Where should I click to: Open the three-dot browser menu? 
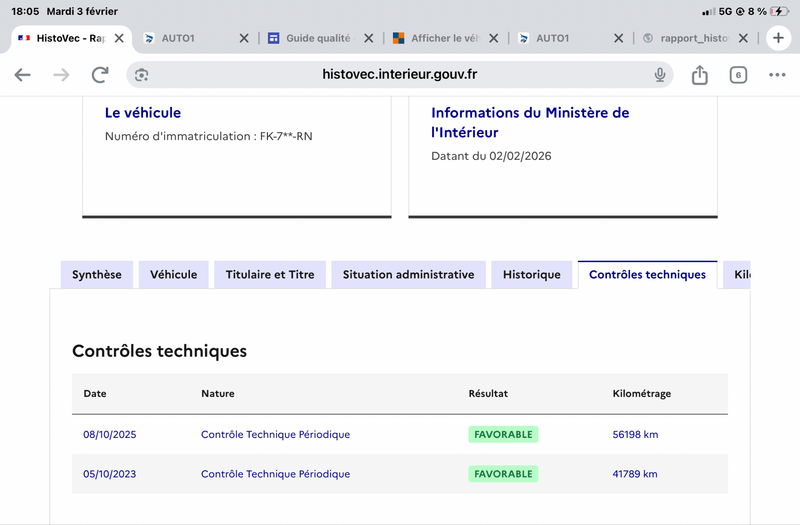pos(777,75)
